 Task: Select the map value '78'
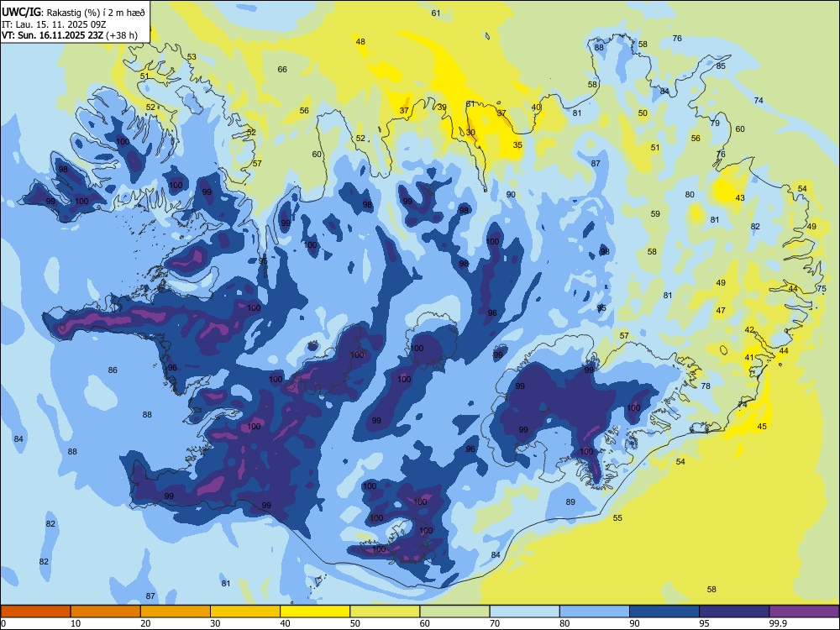tap(706, 386)
